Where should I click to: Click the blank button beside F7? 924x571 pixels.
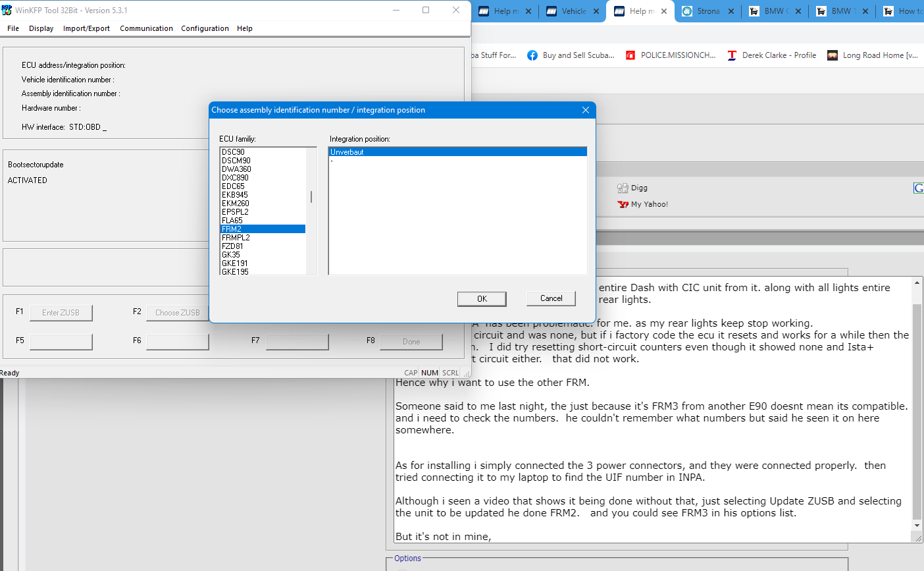point(297,342)
